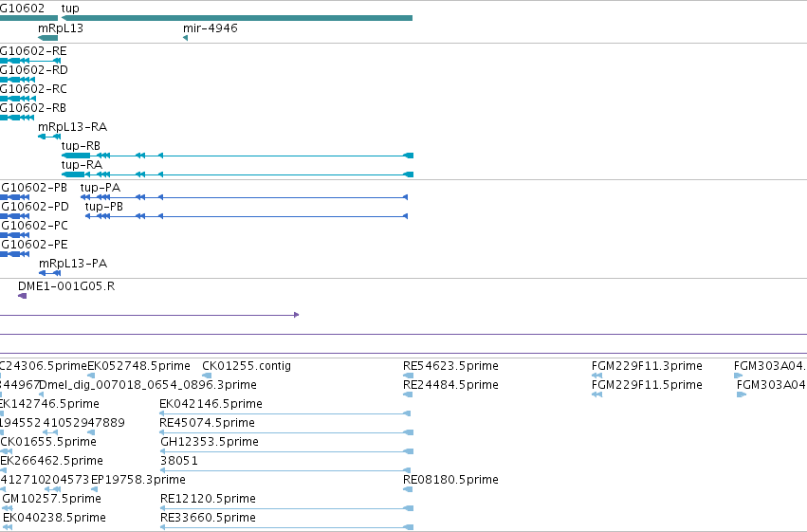Select the tup-RB transcript feature
Image resolution: width=807 pixels, height=532 pixels.
click(237, 156)
